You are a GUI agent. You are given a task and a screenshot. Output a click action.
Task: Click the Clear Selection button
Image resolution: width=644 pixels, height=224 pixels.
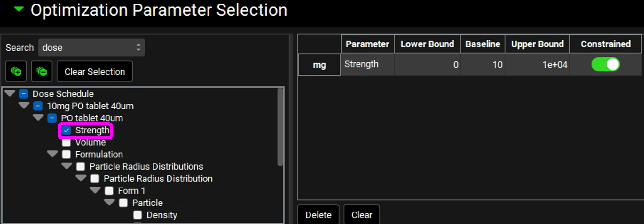tap(95, 71)
